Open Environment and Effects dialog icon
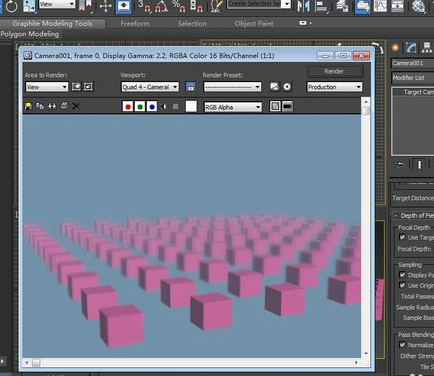 point(287,87)
